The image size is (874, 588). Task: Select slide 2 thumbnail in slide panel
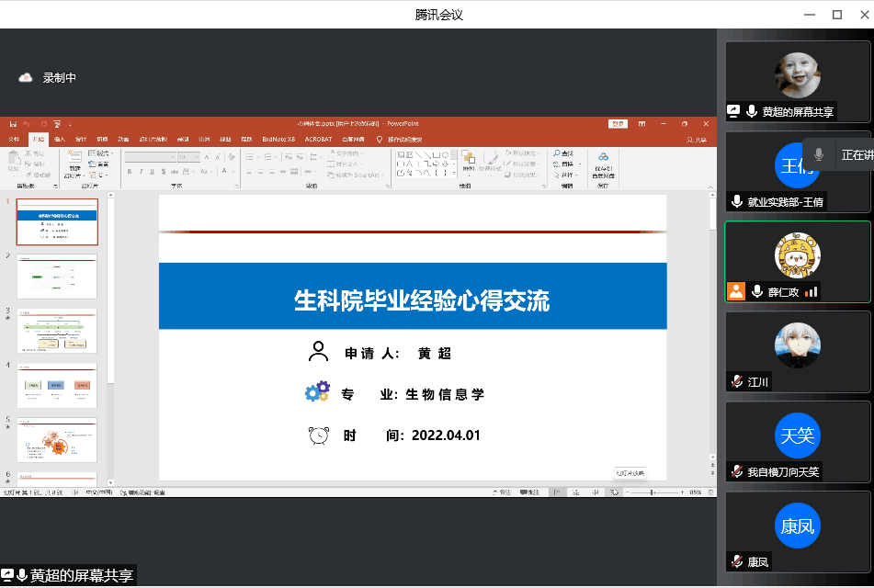(57, 277)
